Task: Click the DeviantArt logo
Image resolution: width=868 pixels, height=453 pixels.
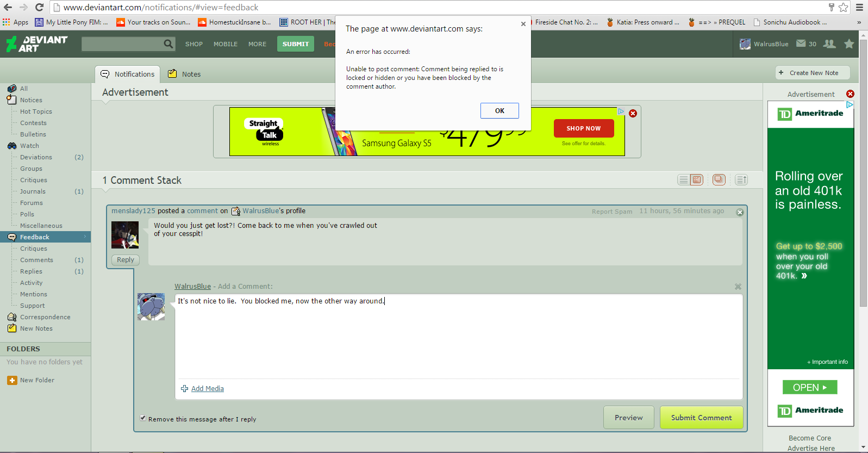Action: pyautogui.click(x=37, y=44)
